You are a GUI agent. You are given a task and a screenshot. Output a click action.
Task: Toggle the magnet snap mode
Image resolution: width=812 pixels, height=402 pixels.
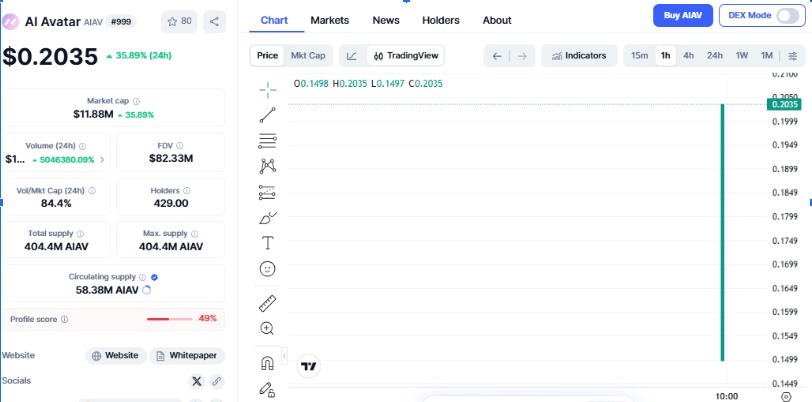(267, 363)
